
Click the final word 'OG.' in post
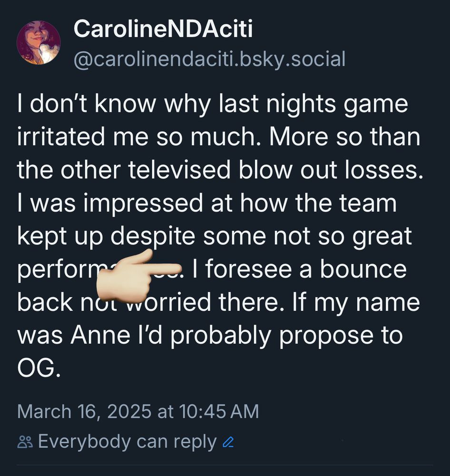point(39,368)
